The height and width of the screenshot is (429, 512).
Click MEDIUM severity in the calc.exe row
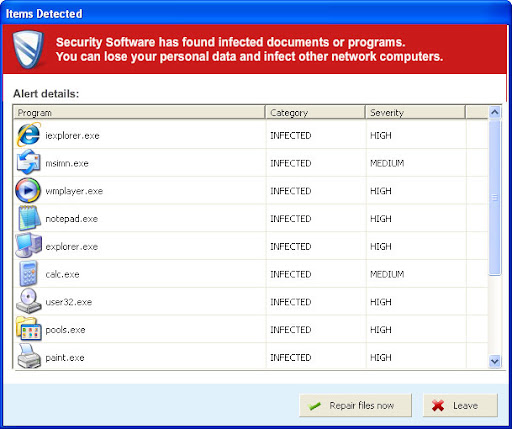tap(387, 274)
